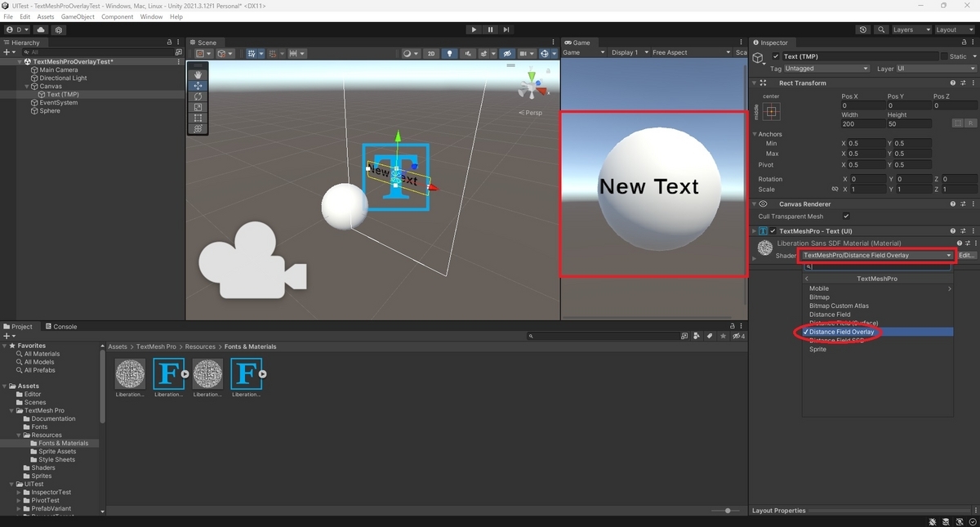This screenshot has width=980, height=527.
Task: Select the Hand view tool
Action: pos(198,74)
